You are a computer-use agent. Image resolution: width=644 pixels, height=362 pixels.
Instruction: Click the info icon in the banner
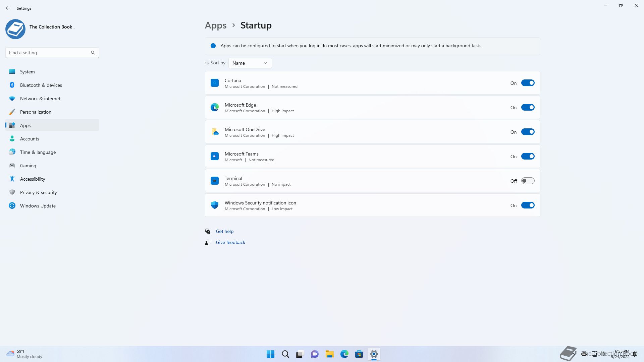point(213,46)
